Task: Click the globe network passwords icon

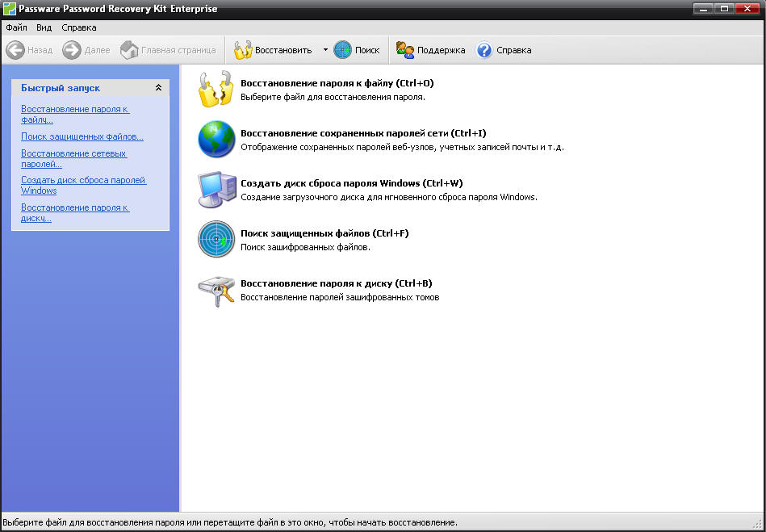Action: tap(216, 139)
